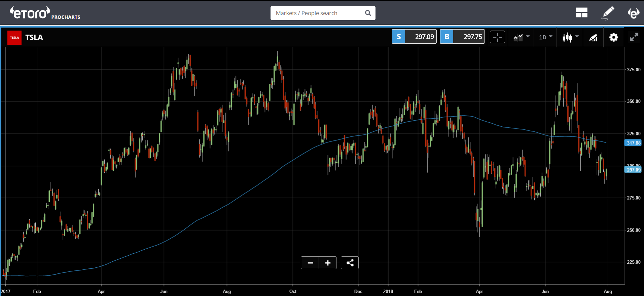The image size is (644, 296).
Task: Click the Oct date axis label
Action: tap(293, 291)
